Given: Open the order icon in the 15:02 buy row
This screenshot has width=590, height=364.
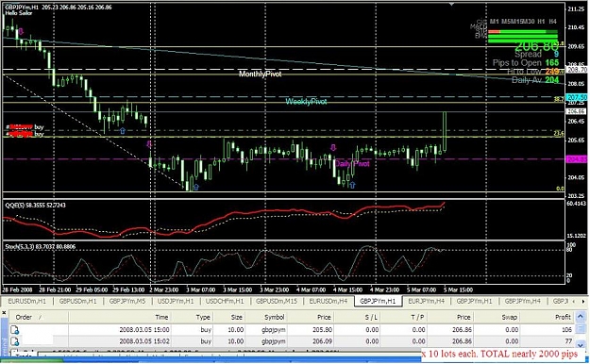Looking at the screenshot, I should coord(15,341).
